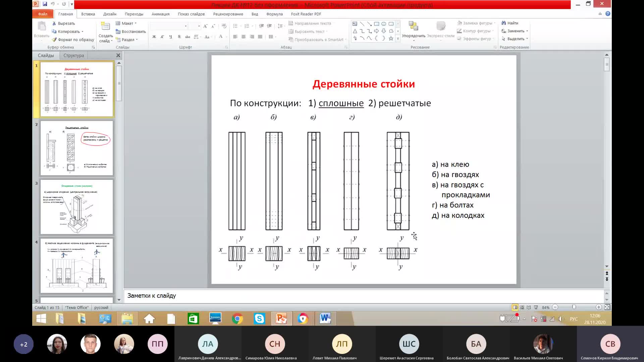Click Find (Найти) binoculars button
This screenshot has height=362, width=644.
(510, 23)
